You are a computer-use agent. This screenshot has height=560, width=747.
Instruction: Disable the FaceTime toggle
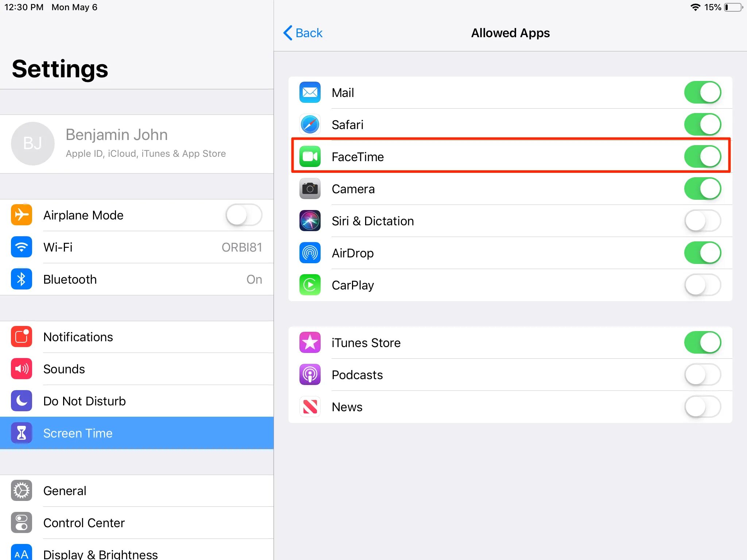coord(702,157)
